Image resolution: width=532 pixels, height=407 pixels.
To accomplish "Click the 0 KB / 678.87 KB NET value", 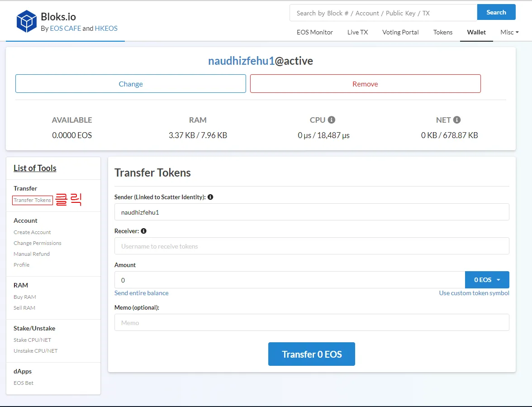I will [450, 135].
